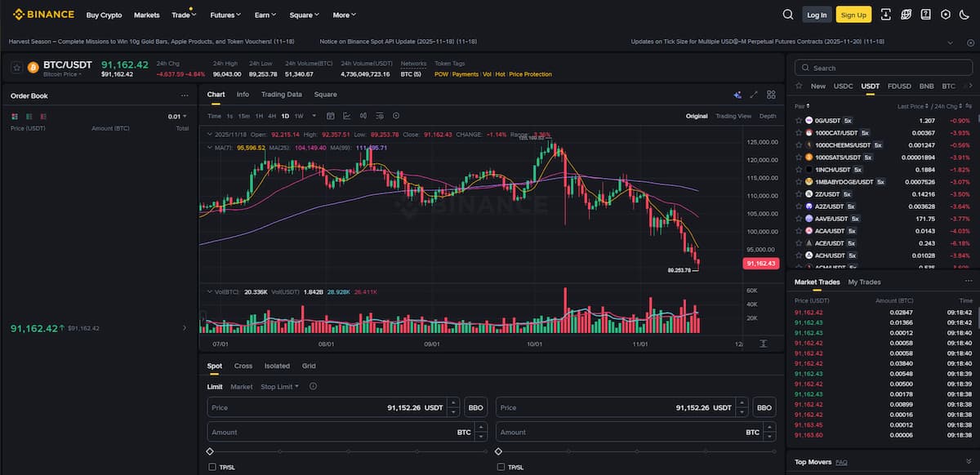Screen dimensions: 980x475
Task: Open the chart settings list icon
Action: pos(380,116)
